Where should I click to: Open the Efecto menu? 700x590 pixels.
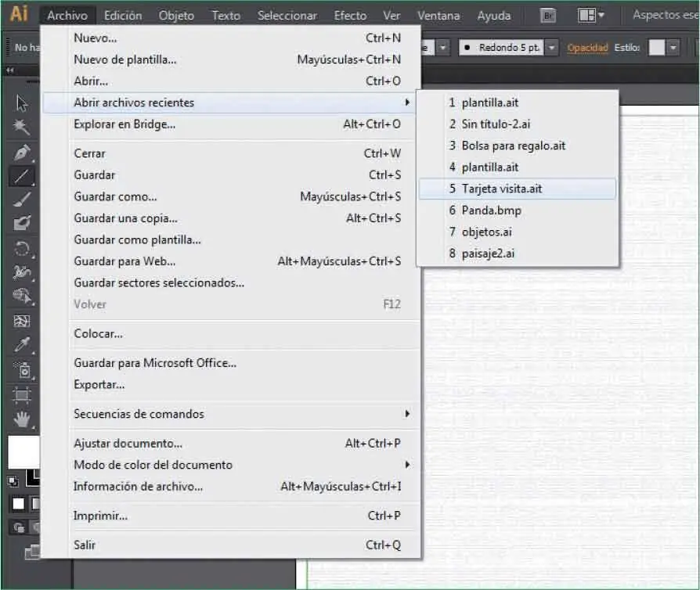point(350,16)
